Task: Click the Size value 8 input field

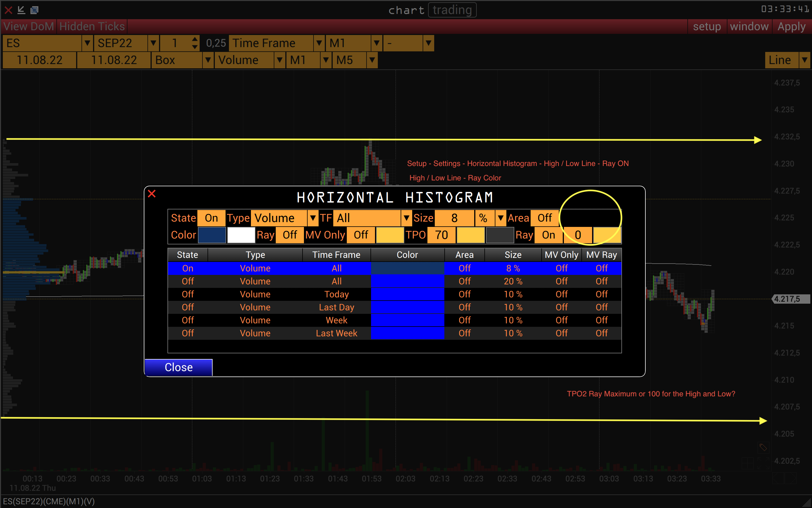Action: pyautogui.click(x=454, y=218)
